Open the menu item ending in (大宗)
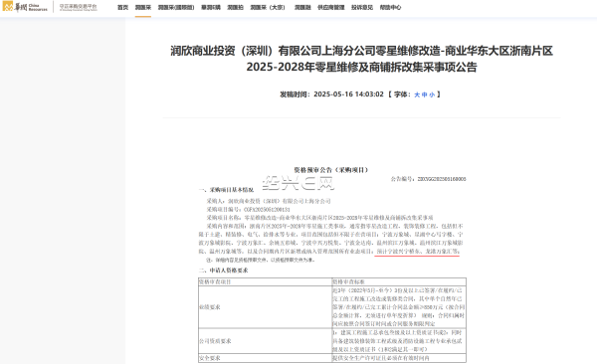The height and width of the screenshot is (364, 597). [268, 7]
